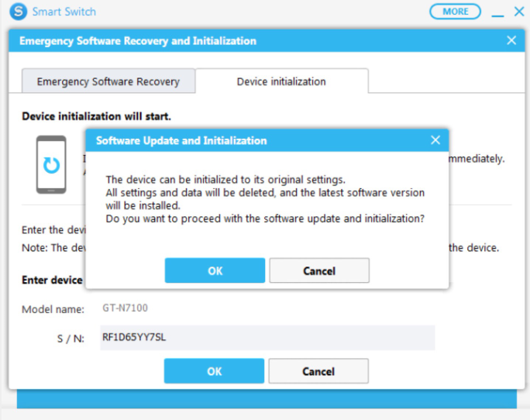This screenshot has height=420, width=530.
Task: Close the Smart Switch main window
Action: [519, 12]
